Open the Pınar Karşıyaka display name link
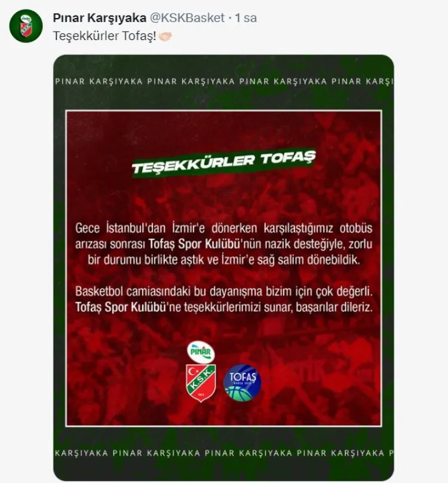The image size is (448, 483). tap(99, 18)
